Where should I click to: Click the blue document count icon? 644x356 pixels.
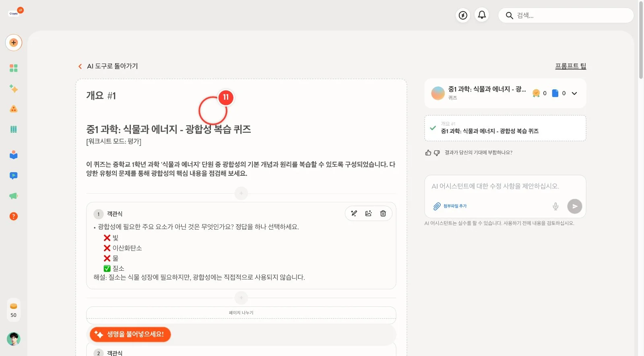[555, 93]
